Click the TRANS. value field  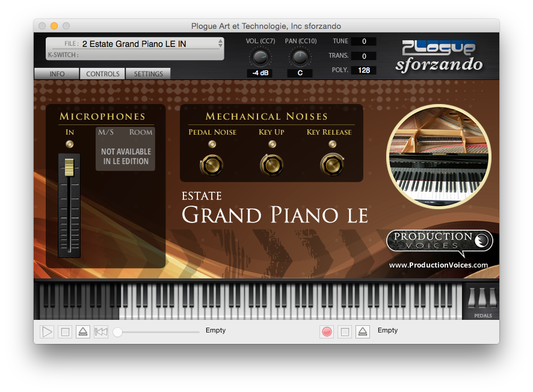click(x=364, y=56)
